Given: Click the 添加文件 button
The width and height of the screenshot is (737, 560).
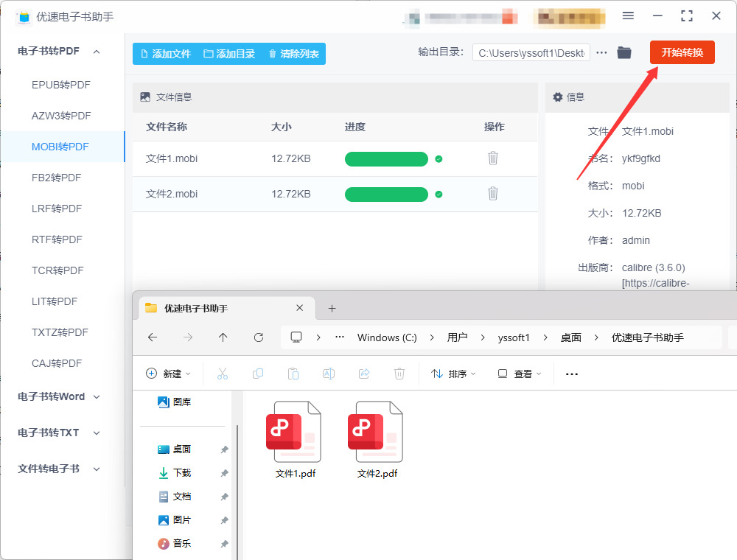Looking at the screenshot, I should [x=166, y=54].
